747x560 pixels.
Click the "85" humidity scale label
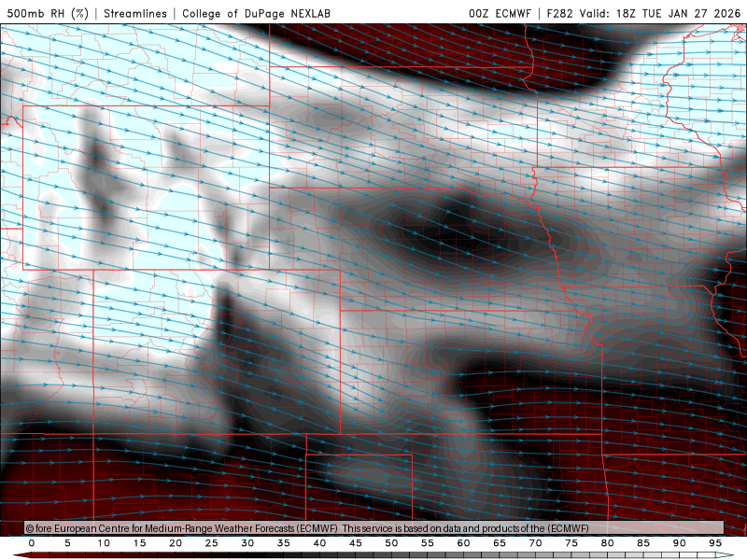coord(643,543)
